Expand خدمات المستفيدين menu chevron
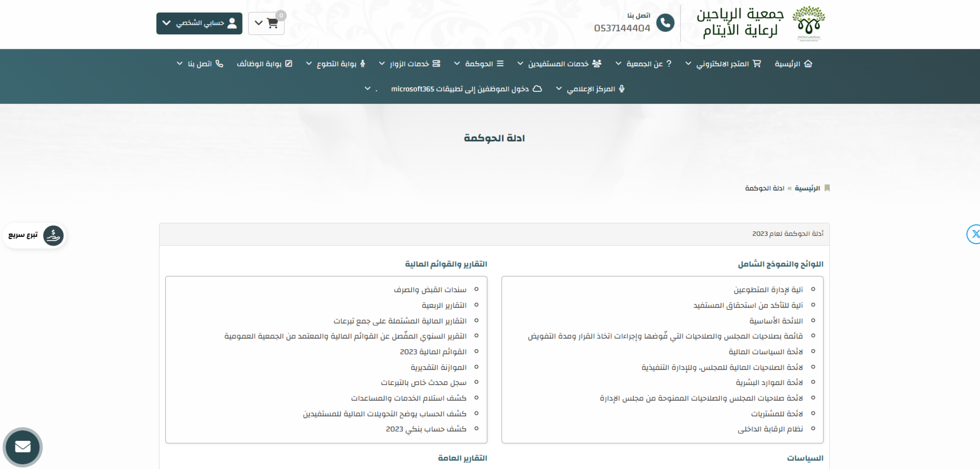The width and height of the screenshot is (980, 469). [520, 63]
